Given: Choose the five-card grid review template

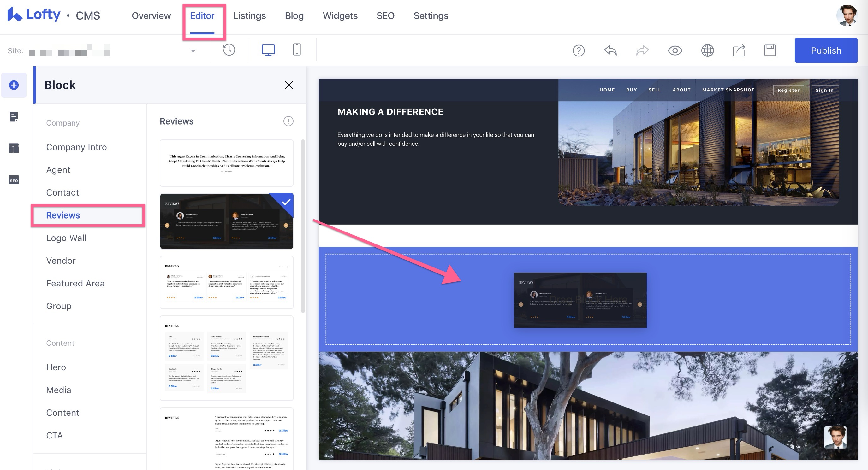Looking at the screenshot, I should [226, 358].
